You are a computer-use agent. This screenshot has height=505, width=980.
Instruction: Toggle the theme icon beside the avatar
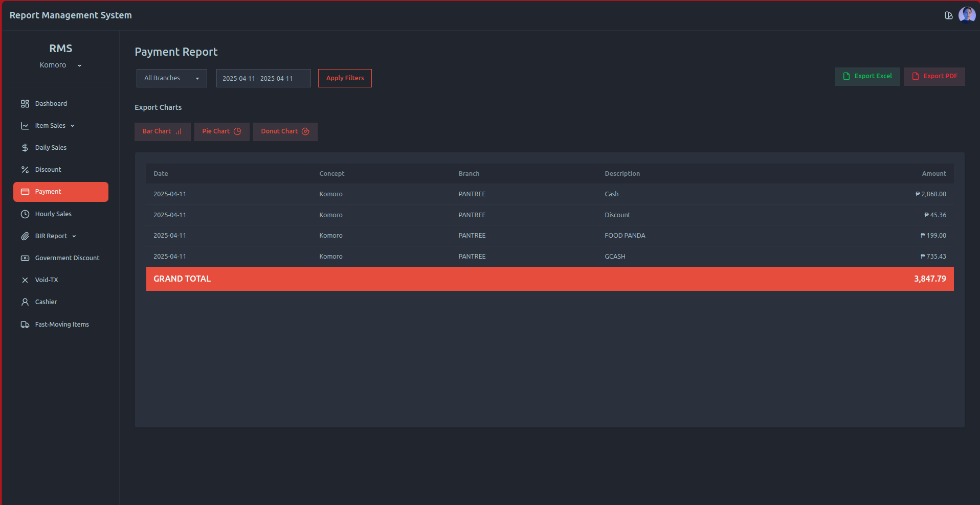tap(948, 15)
